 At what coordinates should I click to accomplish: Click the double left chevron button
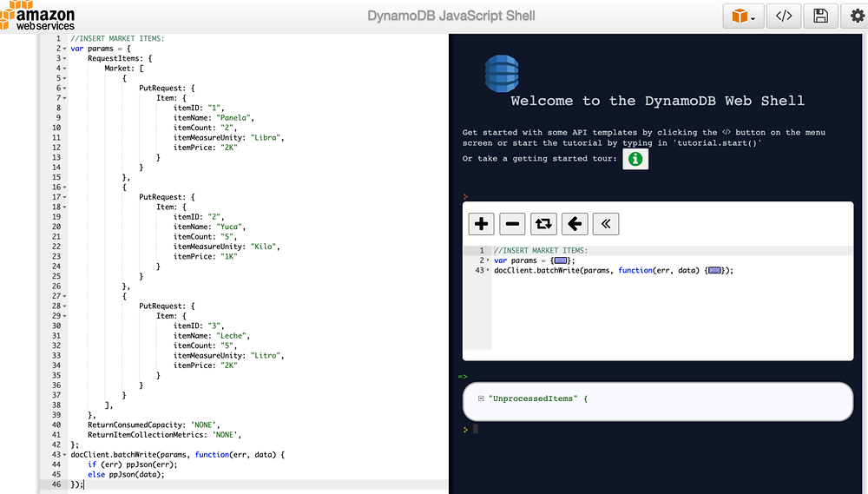606,224
